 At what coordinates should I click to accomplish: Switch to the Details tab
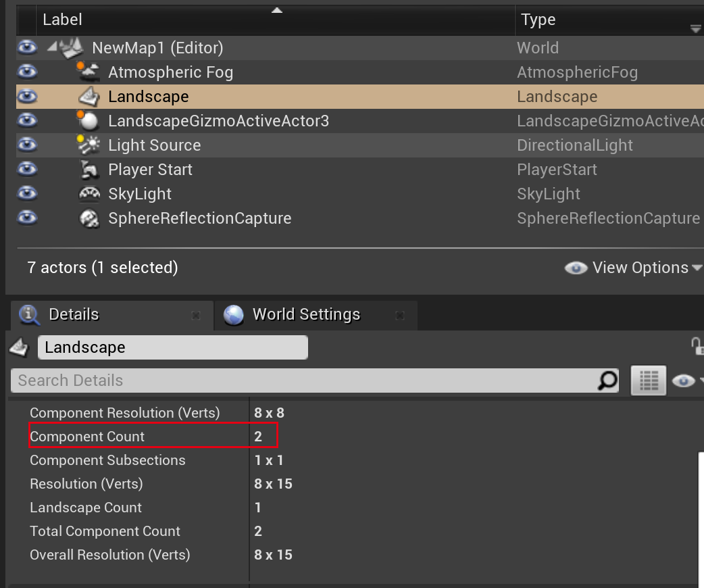point(112,315)
